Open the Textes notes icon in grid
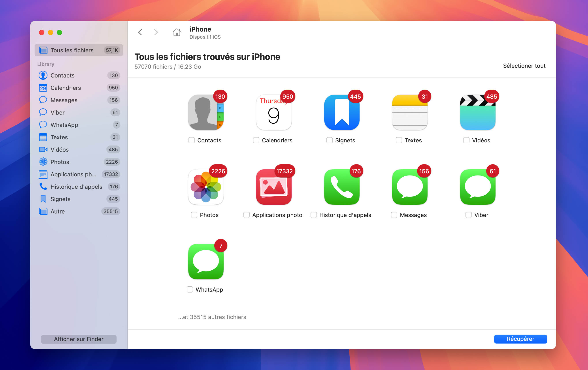 pyautogui.click(x=410, y=112)
